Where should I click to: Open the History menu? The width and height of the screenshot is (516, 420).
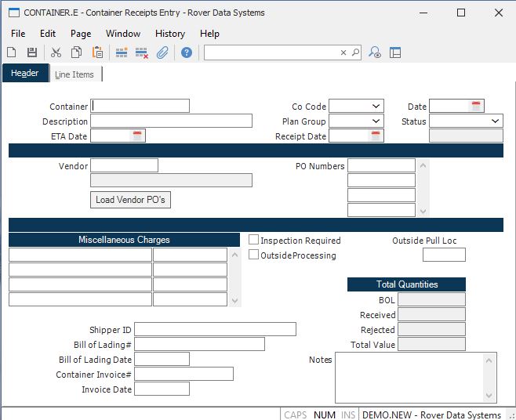[169, 34]
